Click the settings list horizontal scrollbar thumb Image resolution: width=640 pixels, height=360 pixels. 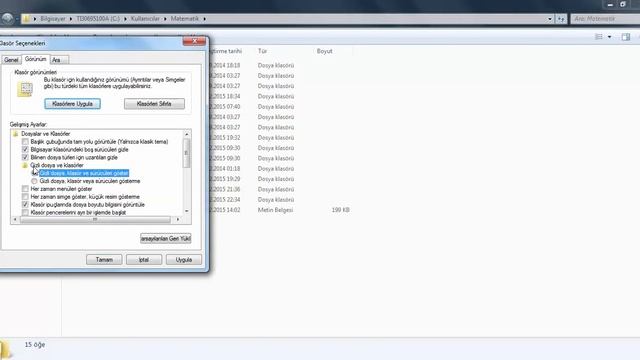click(x=95, y=220)
